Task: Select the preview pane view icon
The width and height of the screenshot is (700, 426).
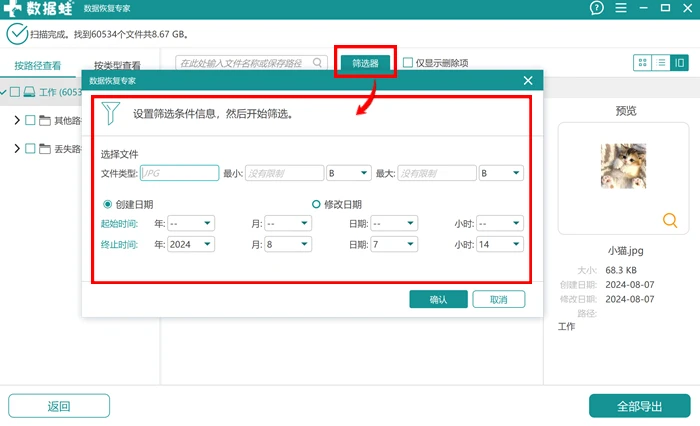Action: (x=679, y=63)
